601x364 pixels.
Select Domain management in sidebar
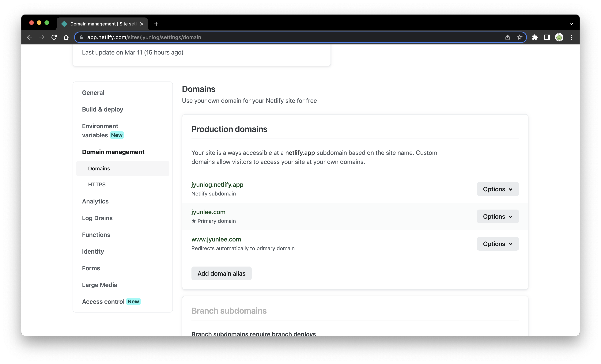tap(113, 152)
